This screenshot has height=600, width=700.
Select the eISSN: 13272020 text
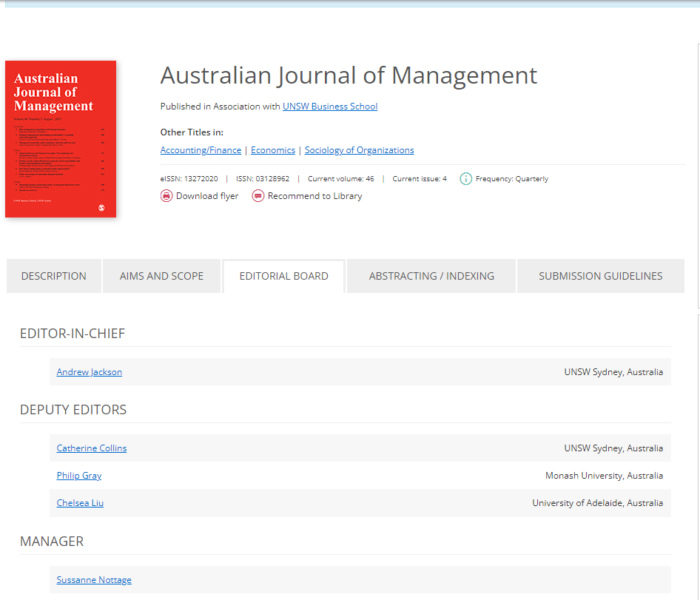[189, 178]
